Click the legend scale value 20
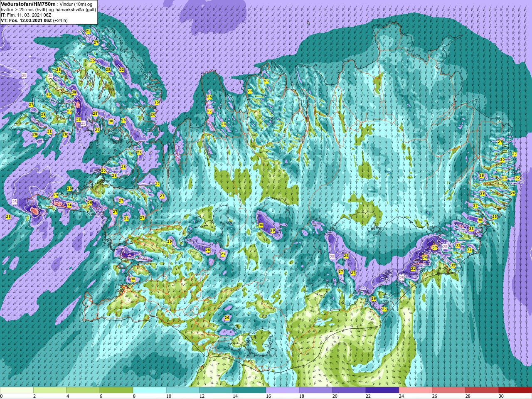Screen dimensions: 532x399 [x=335, y=396]
